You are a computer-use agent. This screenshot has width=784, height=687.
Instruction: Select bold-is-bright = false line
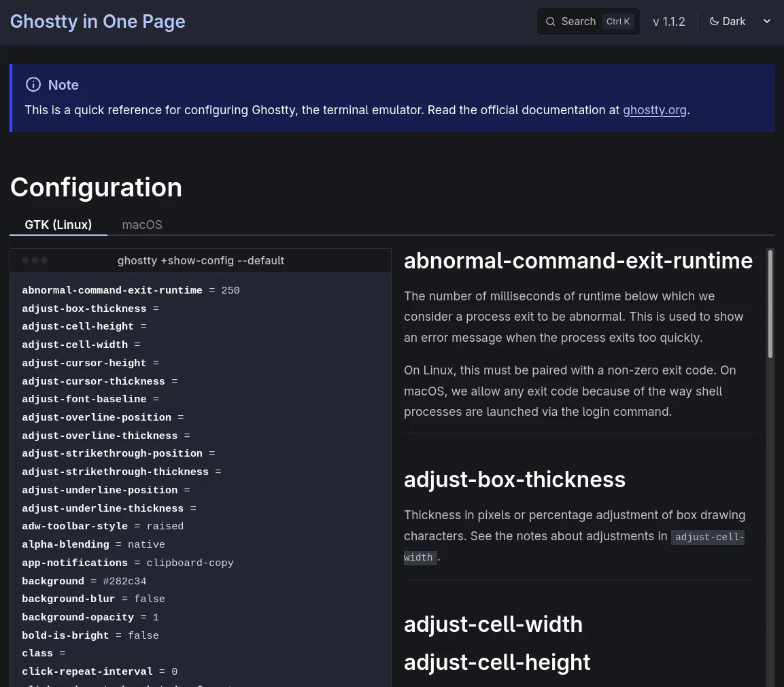click(x=90, y=635)
